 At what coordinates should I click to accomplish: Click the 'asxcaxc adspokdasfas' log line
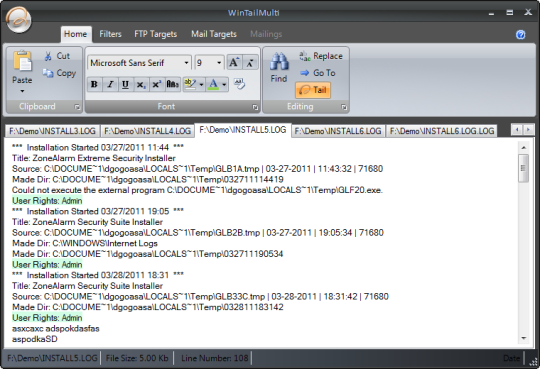[55, 328]
